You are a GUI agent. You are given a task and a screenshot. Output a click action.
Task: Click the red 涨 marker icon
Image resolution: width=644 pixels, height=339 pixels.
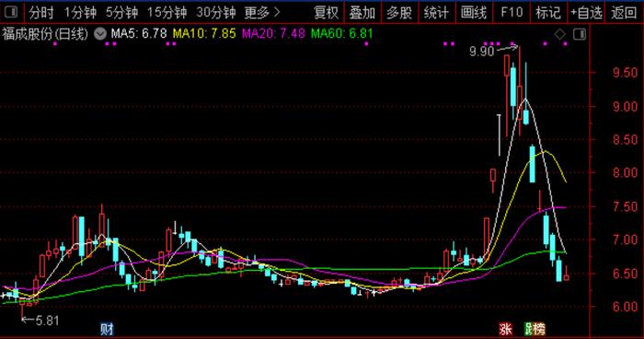coord(506,329)
